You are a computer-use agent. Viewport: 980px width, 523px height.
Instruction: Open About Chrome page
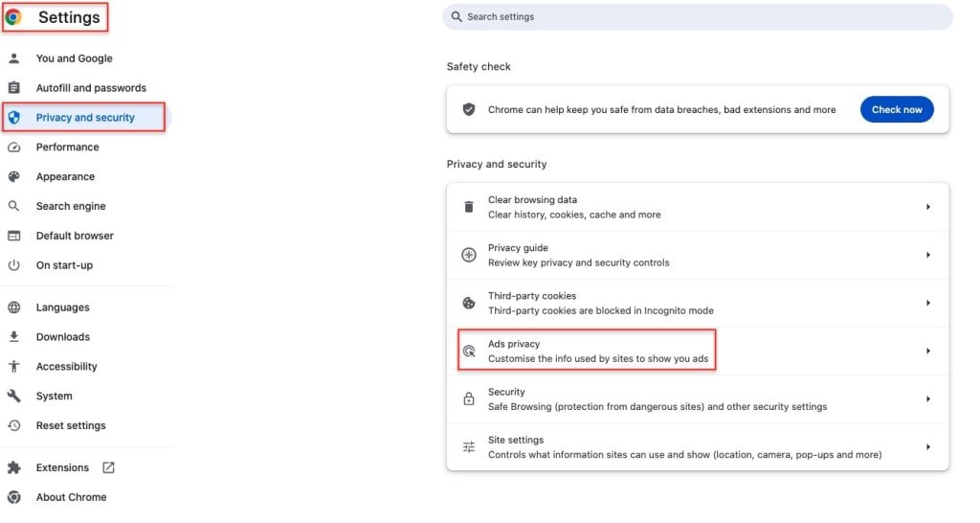coord(71,497)
